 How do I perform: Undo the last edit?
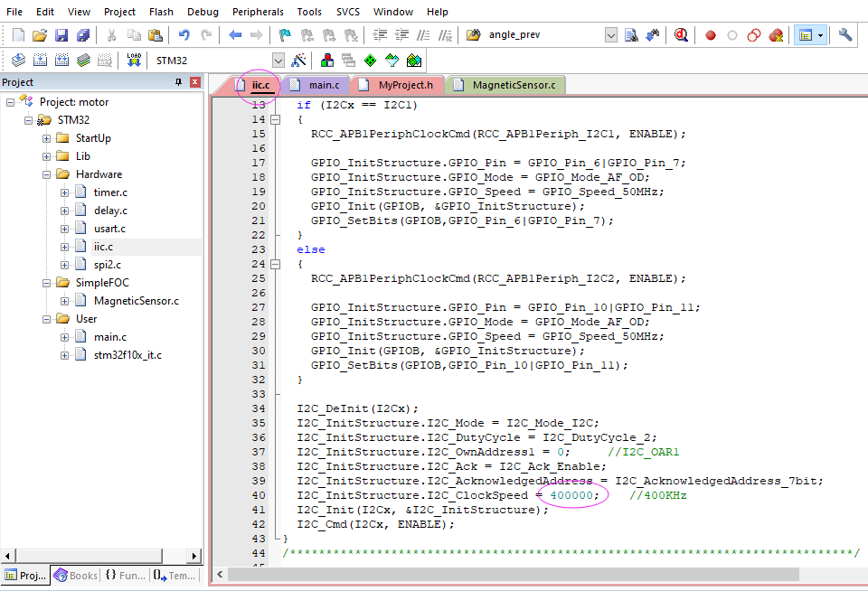coord(184,34)
